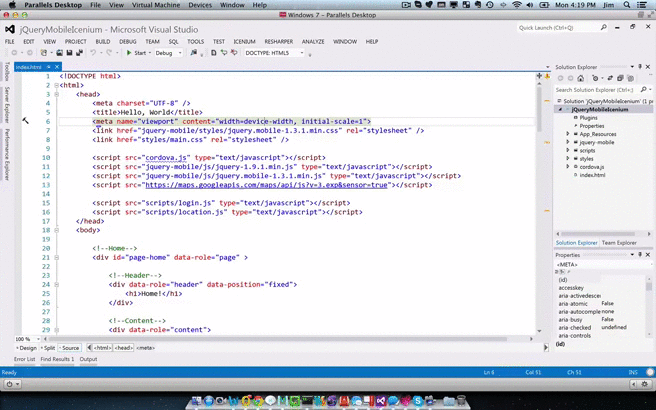The image size is (656, 410).
Task: Open the Find Results 1 tab
Action: pos(57,359)
